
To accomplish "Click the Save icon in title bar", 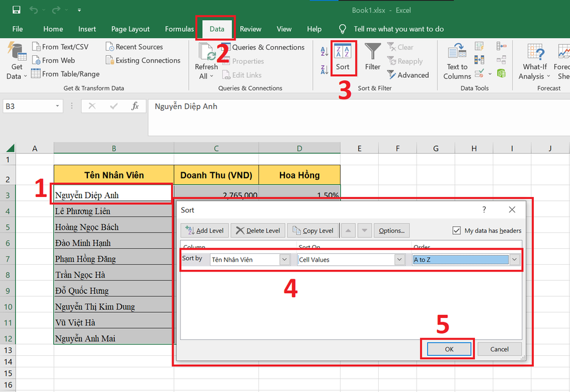I will [16, 10].
